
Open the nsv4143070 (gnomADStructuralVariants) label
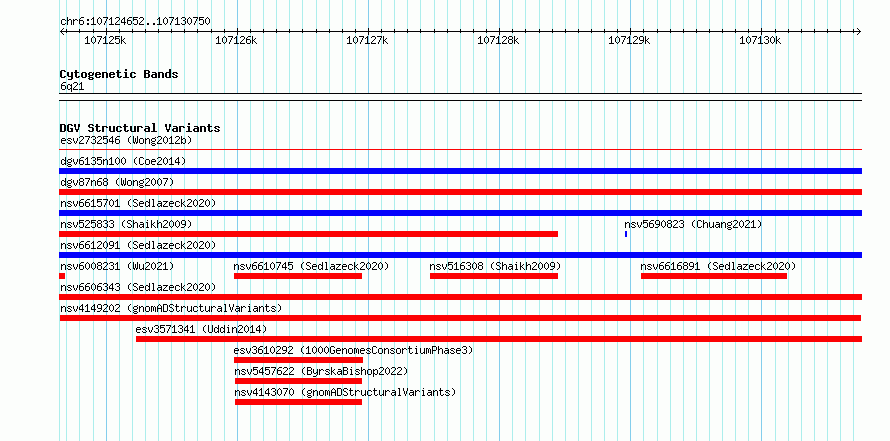coord(345,392)
